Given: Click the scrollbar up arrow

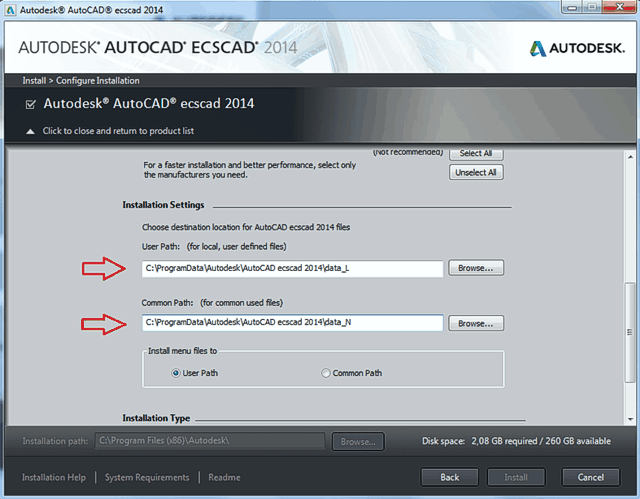Looking at the screenshot, I should pyautogui.click(x=630, y=157).
